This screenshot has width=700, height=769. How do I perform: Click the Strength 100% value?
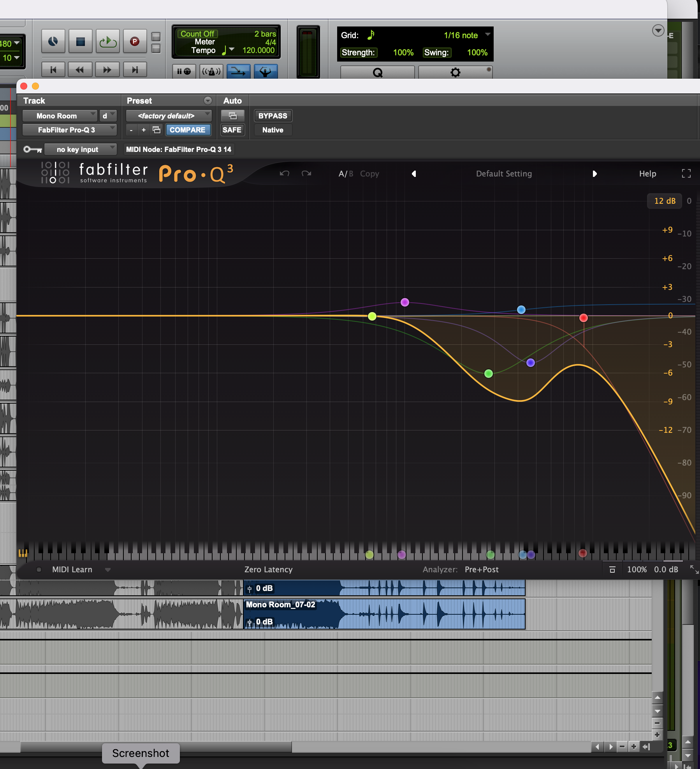(403, 53)
